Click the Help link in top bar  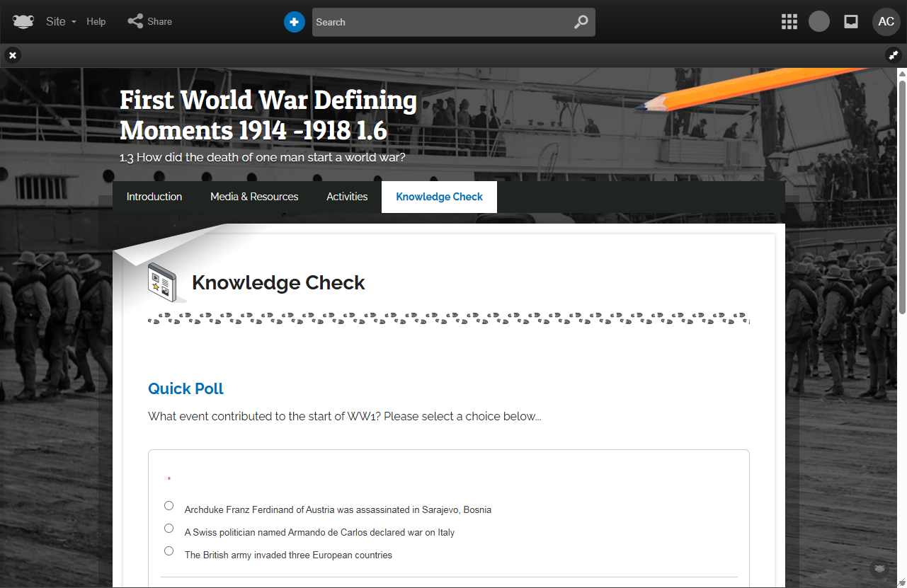96,22
